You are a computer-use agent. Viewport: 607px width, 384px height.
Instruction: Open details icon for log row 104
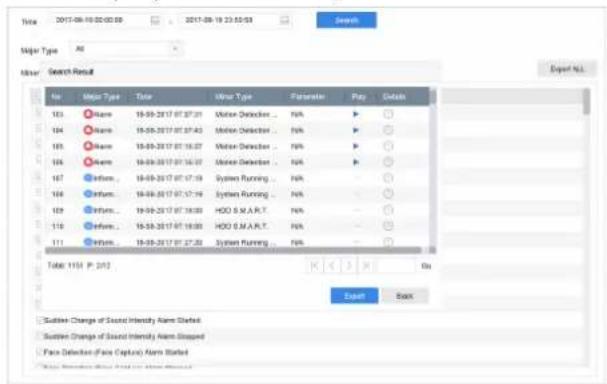388,130
